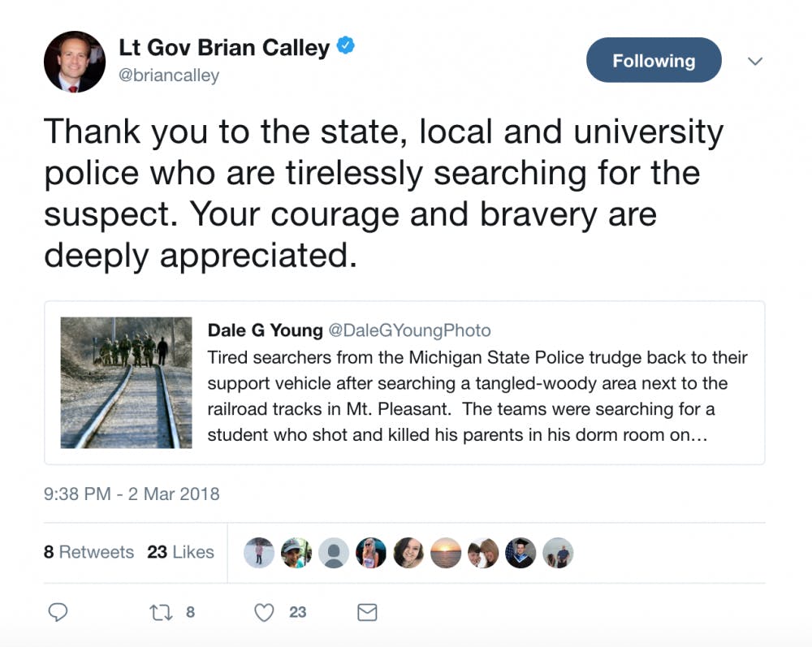Click the envelope direct message icon
The width and height of the screenshot is (812, 647).
click(367, 612)
